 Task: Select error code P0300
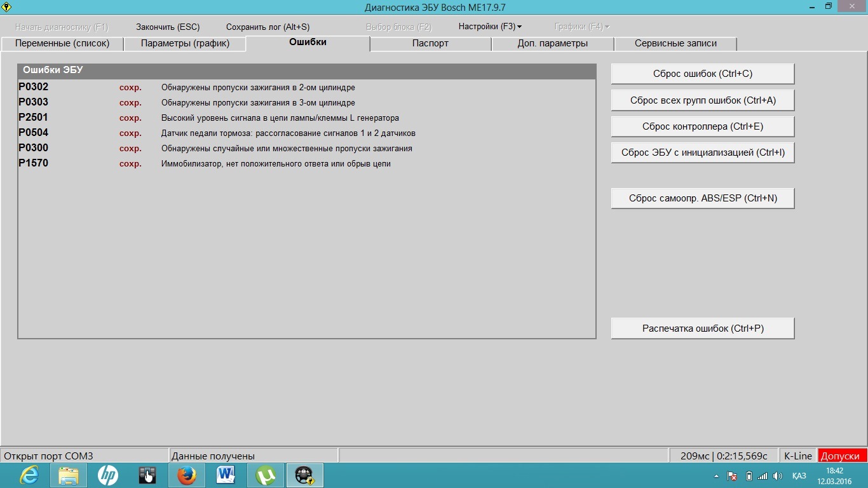(x=34, y=148)
